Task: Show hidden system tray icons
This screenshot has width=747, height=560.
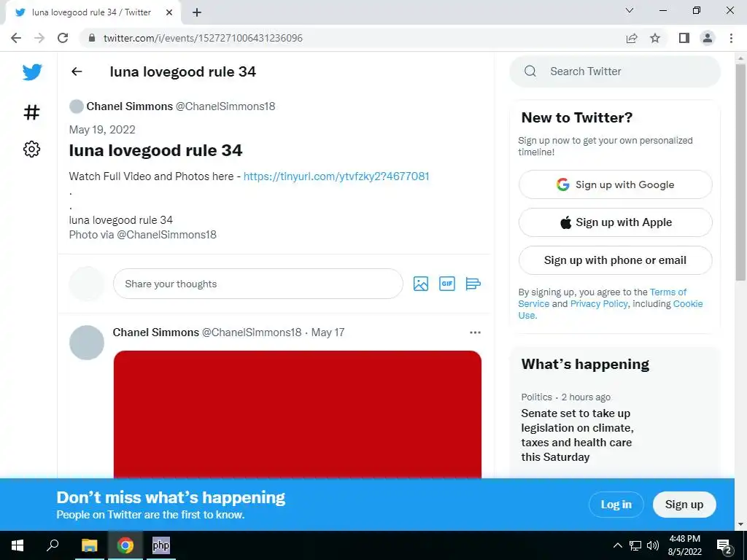Action: click(617, 545)
